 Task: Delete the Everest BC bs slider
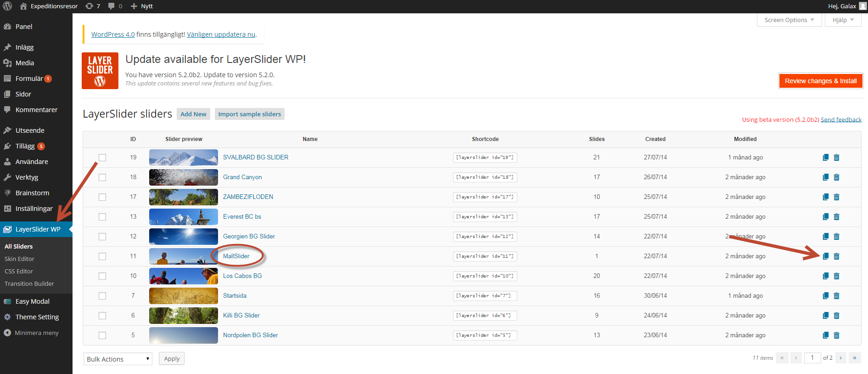(836, 217)
